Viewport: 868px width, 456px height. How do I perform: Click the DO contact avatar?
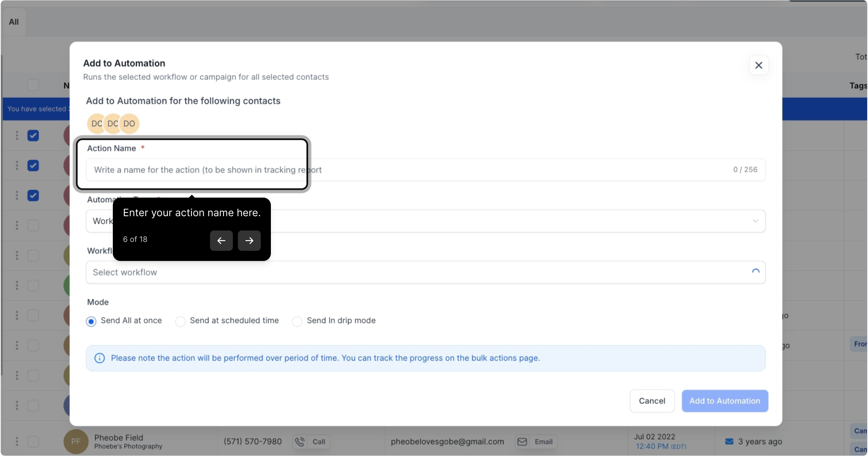click(x=129, y=124)
